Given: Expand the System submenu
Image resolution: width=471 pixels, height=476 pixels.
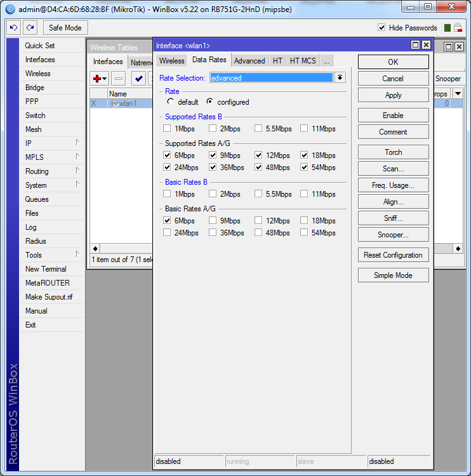Looking at the screenshot, I should click(77, 185).
